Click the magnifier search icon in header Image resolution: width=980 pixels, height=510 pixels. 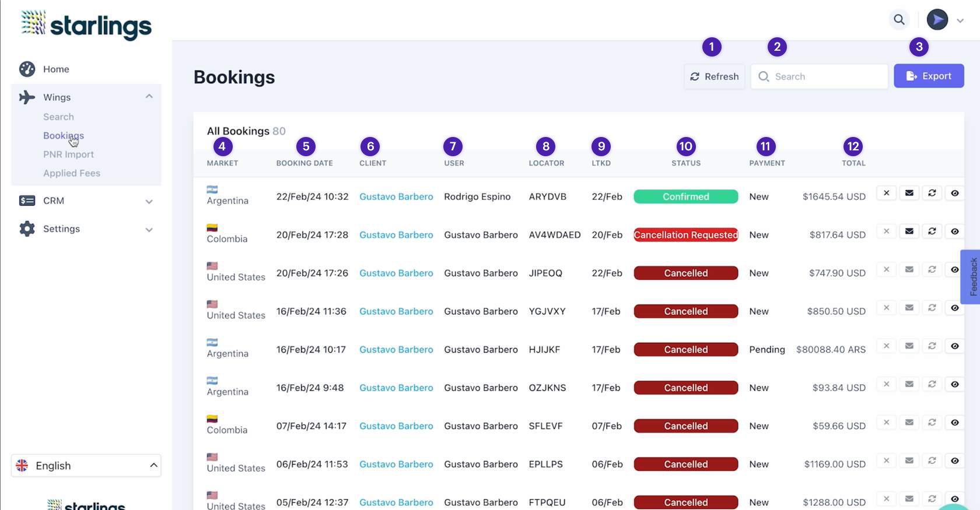pyautogui.click(x=899, y=20)
